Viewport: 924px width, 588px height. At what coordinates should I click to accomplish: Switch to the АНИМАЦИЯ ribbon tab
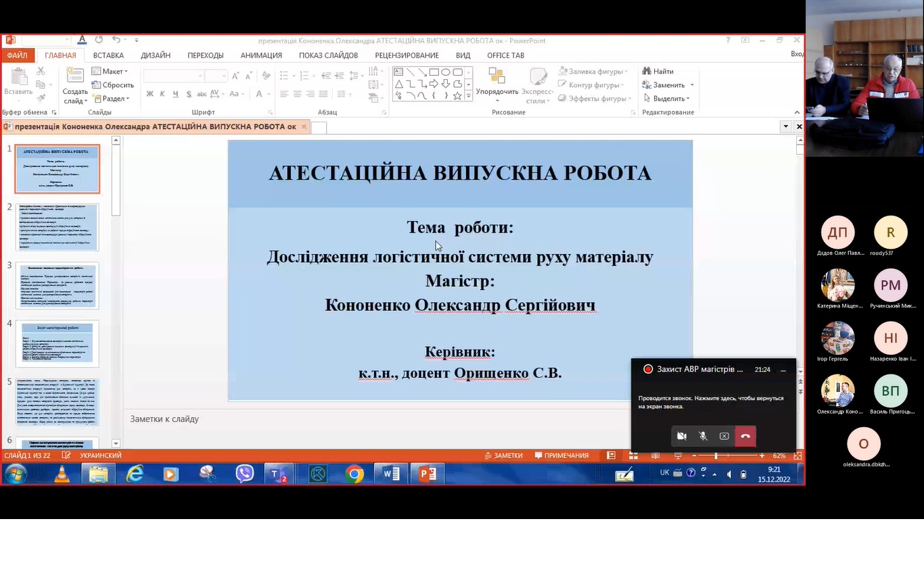coord(261,55)
